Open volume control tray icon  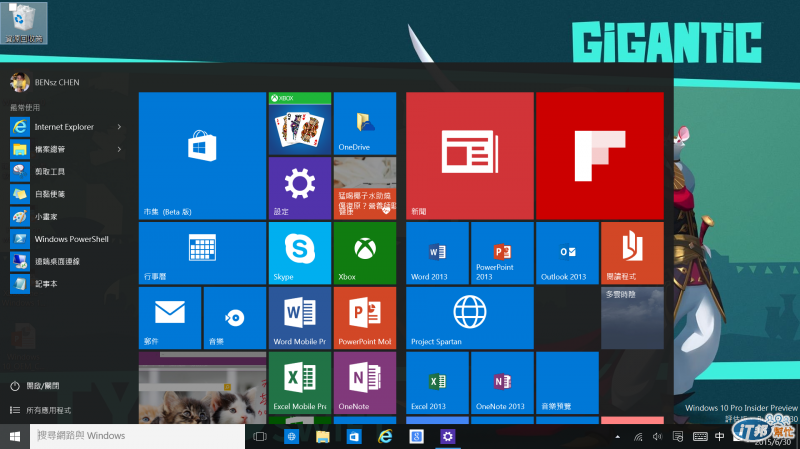coord(658,437)
